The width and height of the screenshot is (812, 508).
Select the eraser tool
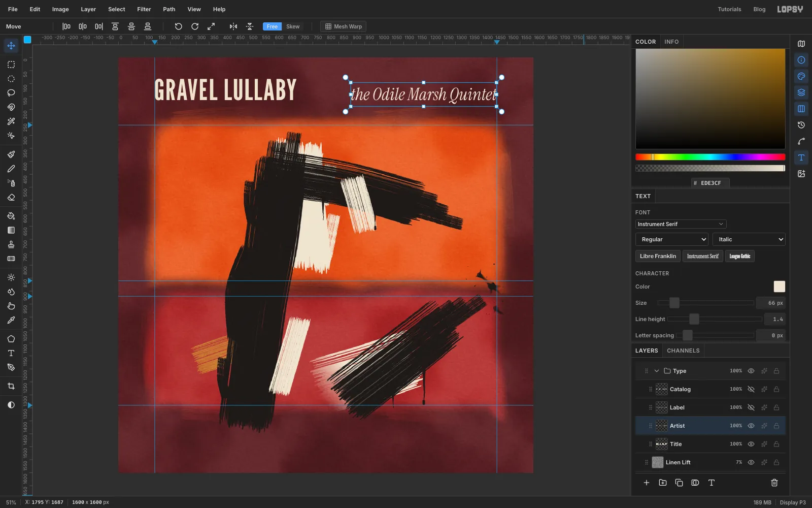coord(11,197)
